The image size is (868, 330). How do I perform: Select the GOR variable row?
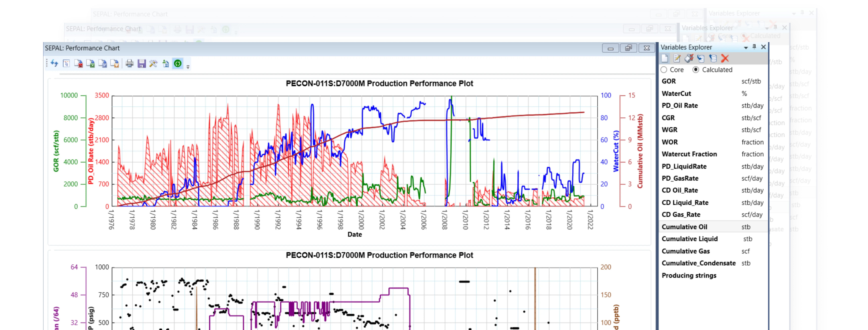click(713, 81)
